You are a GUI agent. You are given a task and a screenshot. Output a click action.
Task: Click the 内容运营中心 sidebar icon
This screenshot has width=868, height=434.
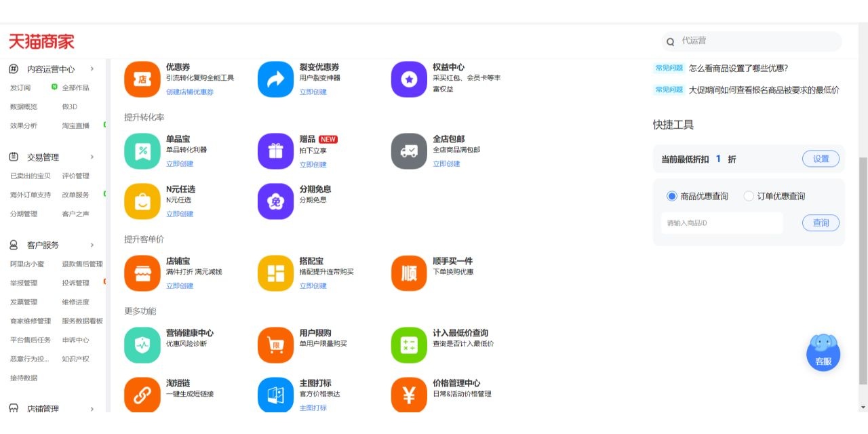pos(14,69)
